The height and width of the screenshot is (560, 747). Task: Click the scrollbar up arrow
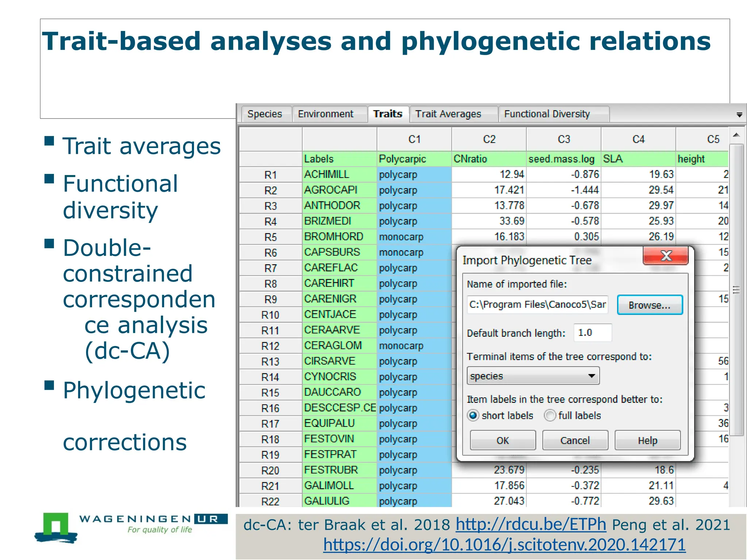[x=736, y=135]
